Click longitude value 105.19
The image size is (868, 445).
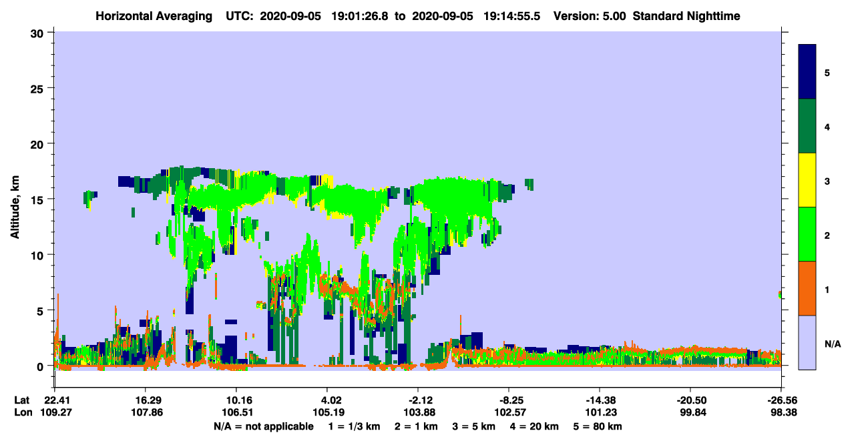pyautogui.click(x=327, y=412)
